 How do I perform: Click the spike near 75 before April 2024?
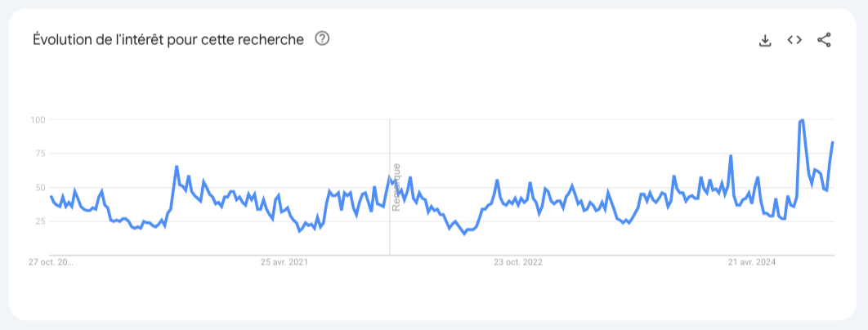731,155
